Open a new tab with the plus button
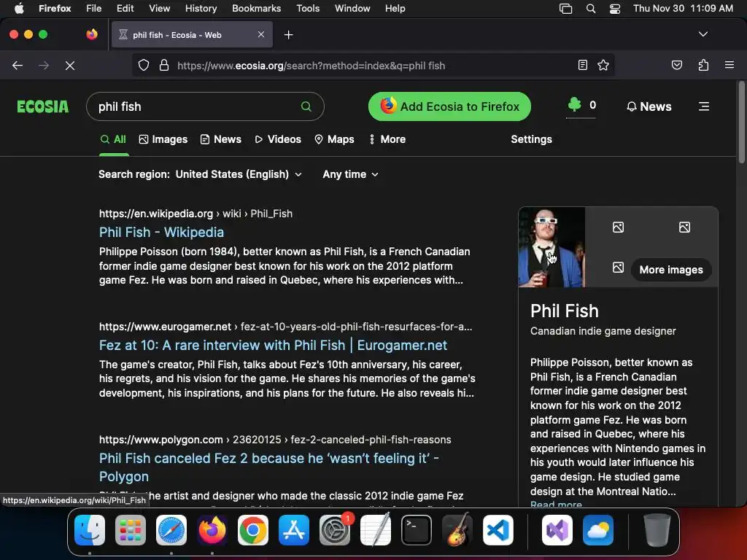 [288, 35]
